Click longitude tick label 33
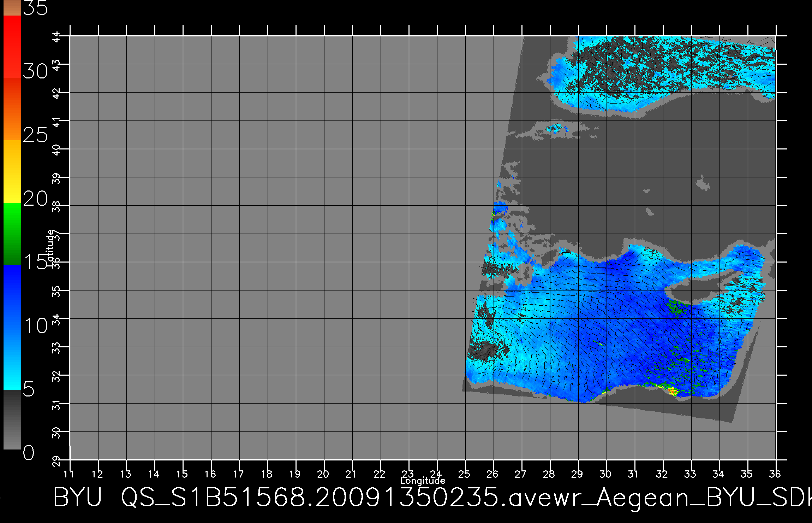This screenshot has height=523, width=812. (690, 474)
